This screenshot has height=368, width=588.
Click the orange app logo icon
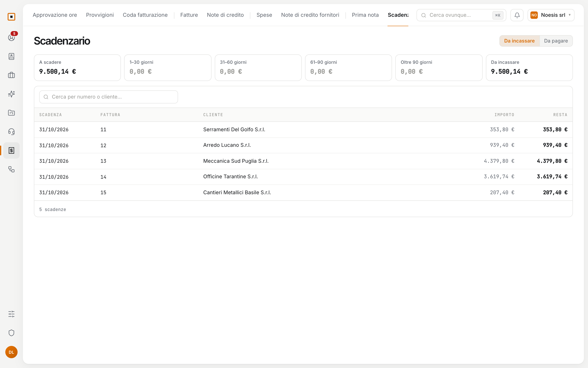[x=11, y=17]
